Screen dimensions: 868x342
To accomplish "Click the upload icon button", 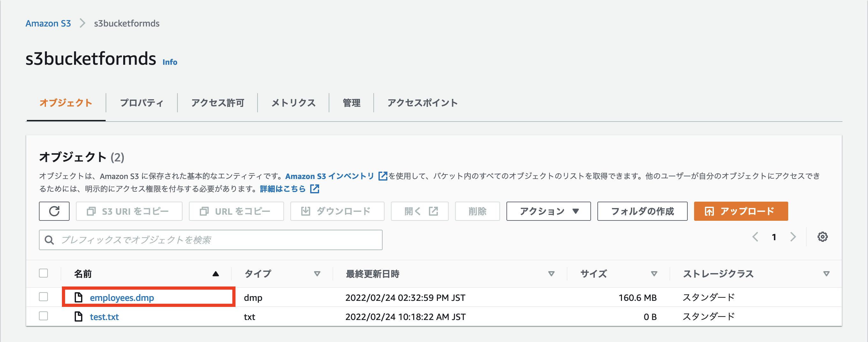I will click(710, 211).
